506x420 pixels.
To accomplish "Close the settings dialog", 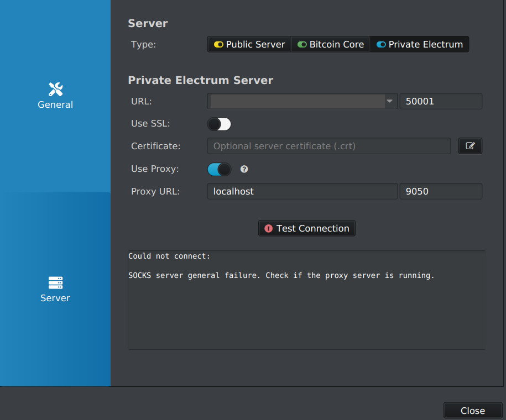I will [x=473, y=411].
